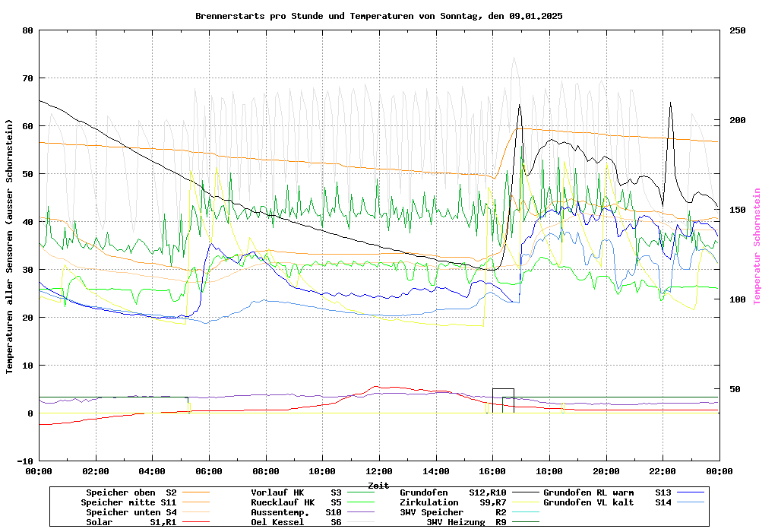Image resolution: width=778 pixels, height=532 pixels.
Task: Click the purple Aussentemp. S10 legend line
Action: pyautogui.click(x=363, y=512)
